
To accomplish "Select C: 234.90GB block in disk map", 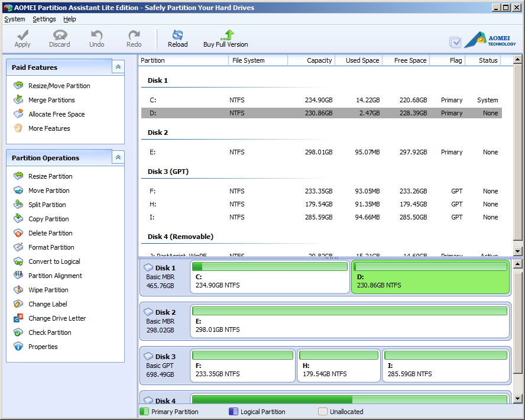I will [x=270, y=277].
